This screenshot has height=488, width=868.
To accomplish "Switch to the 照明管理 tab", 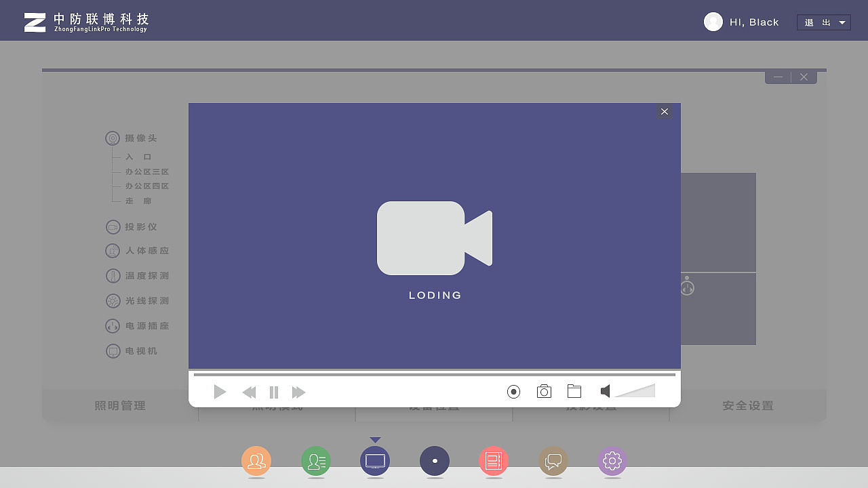I will coord(120,405).
